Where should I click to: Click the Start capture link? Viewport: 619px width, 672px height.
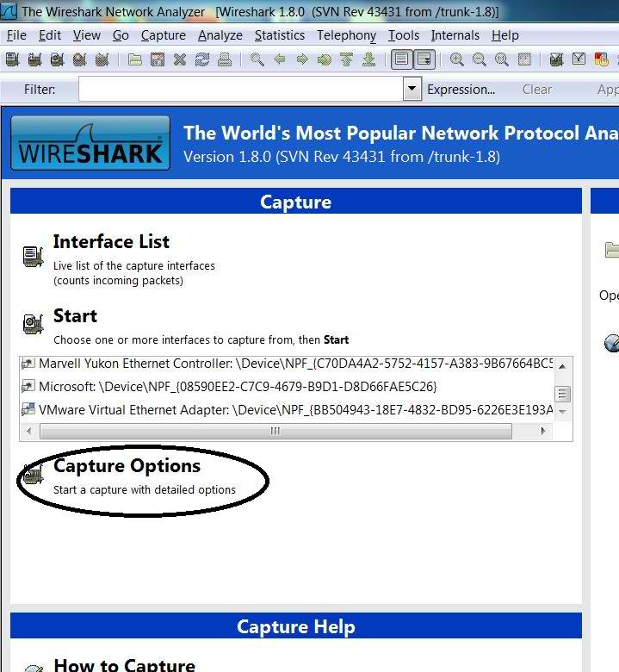[75, 316]
